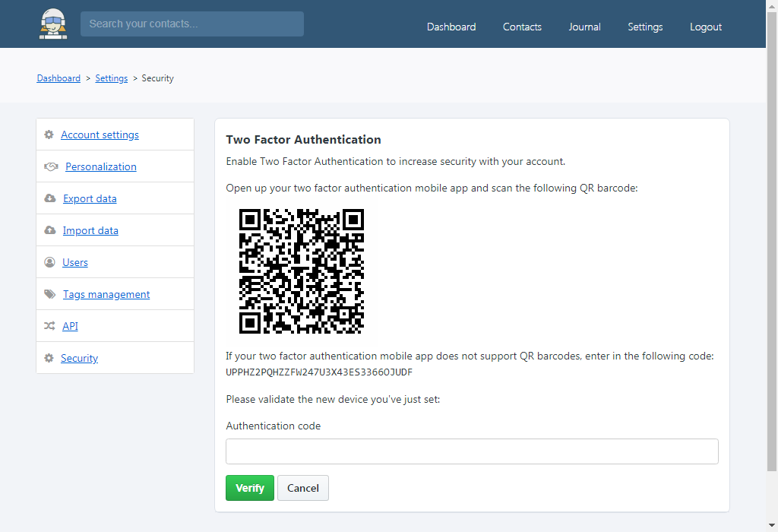This screenshot has height=532, width=778.
Task: Click the Security breadcrumb text
Action: coord(157,78)
